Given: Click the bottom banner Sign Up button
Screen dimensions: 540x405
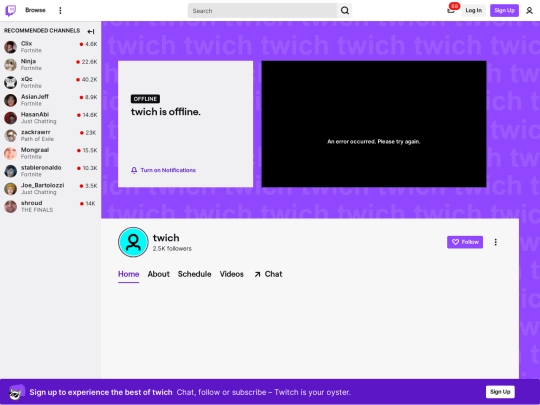Looking at the screenshot, I should [500, 392].
